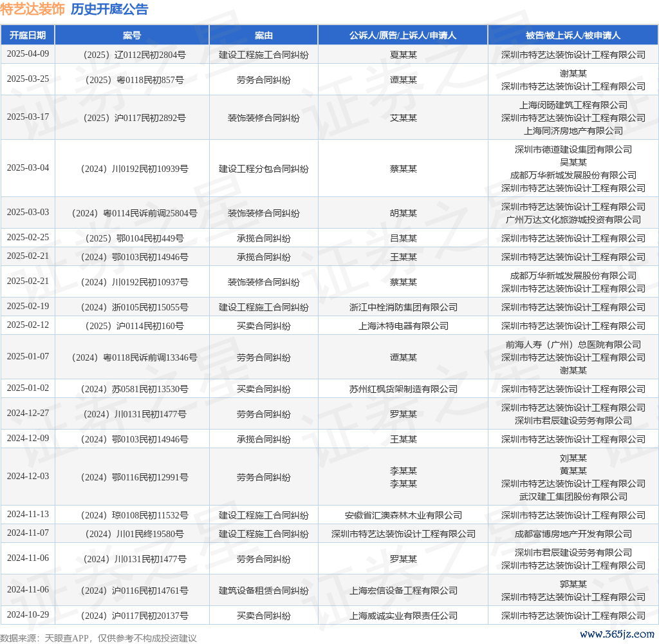Select the date 2025-02-12
Screen dimensions: 659x644
point(28,325)
